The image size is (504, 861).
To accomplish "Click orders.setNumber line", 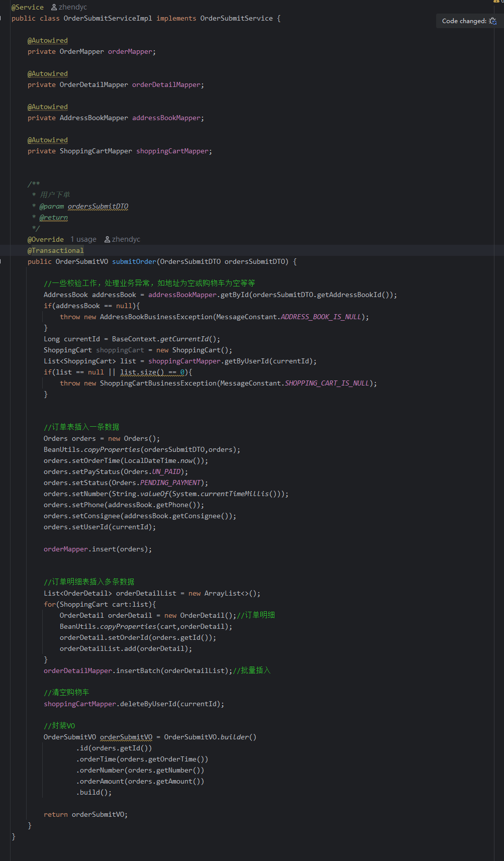I will 166,494.
